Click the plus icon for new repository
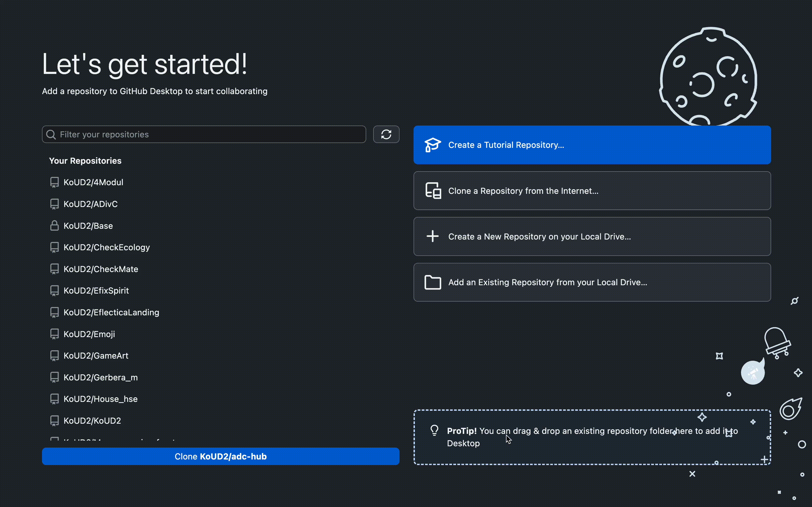This screenshot has width=812, height=507. [433, 236]
